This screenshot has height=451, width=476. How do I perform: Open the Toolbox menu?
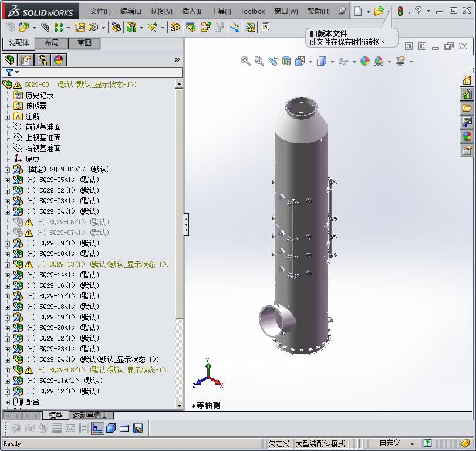pos(252,11)
